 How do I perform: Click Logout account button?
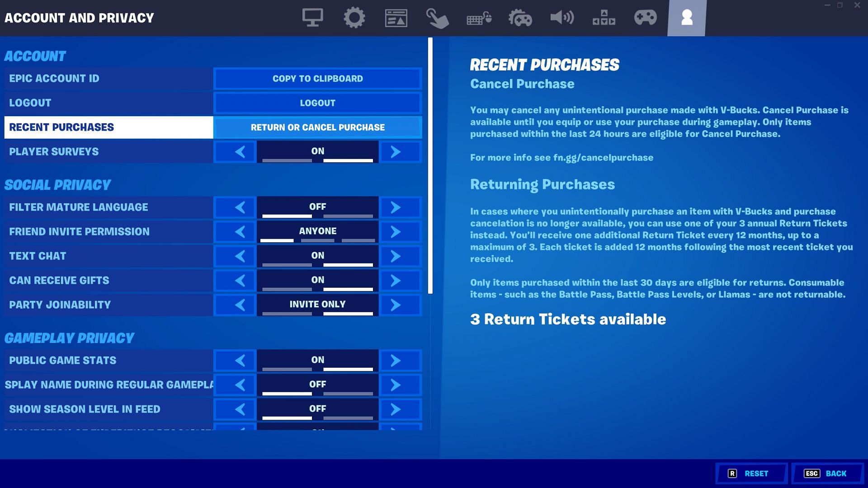point(318,103)
